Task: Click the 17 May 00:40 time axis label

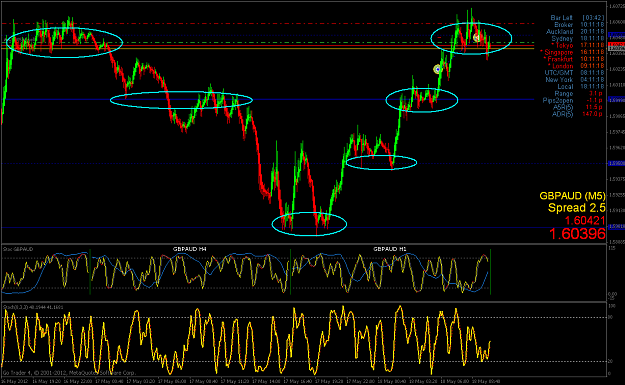Action: coord(109,381)
